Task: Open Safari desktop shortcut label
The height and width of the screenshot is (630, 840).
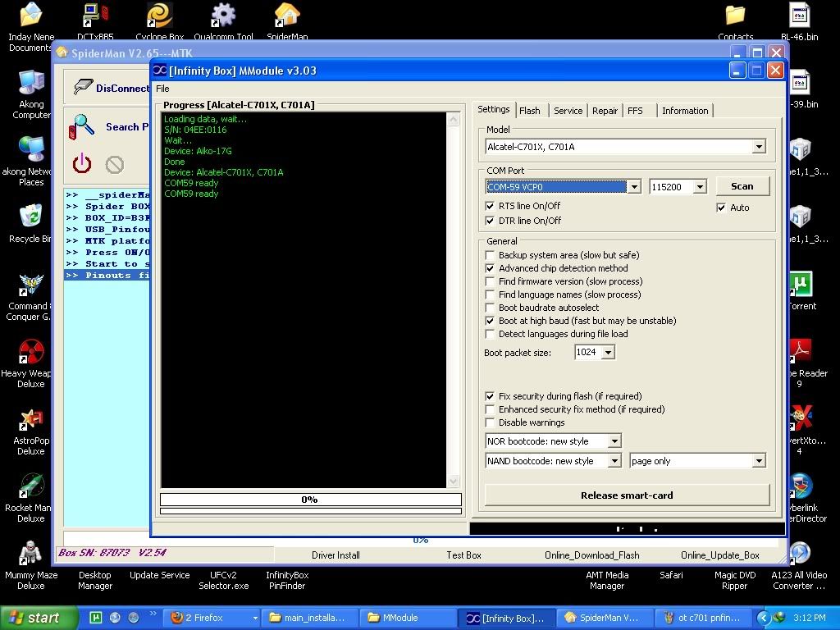Action: [671, 575]
